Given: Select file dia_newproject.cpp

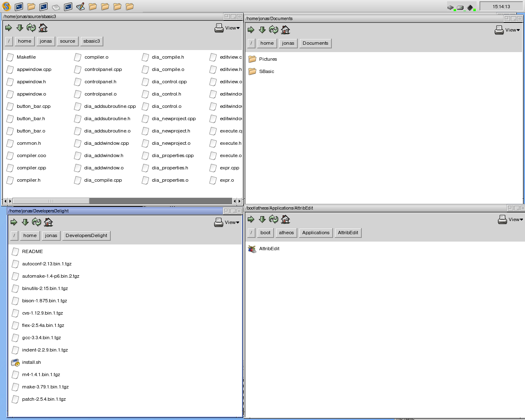Looking at the screenshot, I should 169,119.
